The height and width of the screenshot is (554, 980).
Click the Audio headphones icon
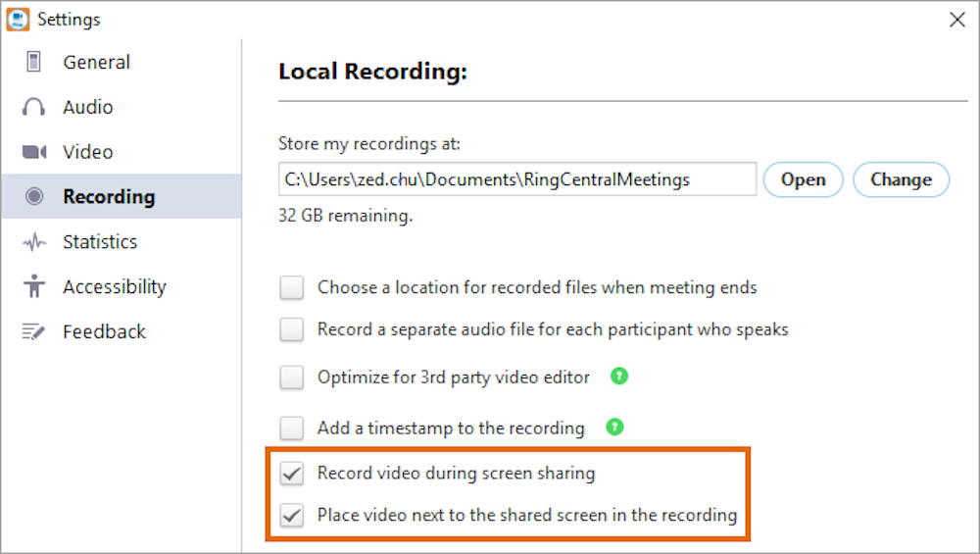click(x=34, y=108)
